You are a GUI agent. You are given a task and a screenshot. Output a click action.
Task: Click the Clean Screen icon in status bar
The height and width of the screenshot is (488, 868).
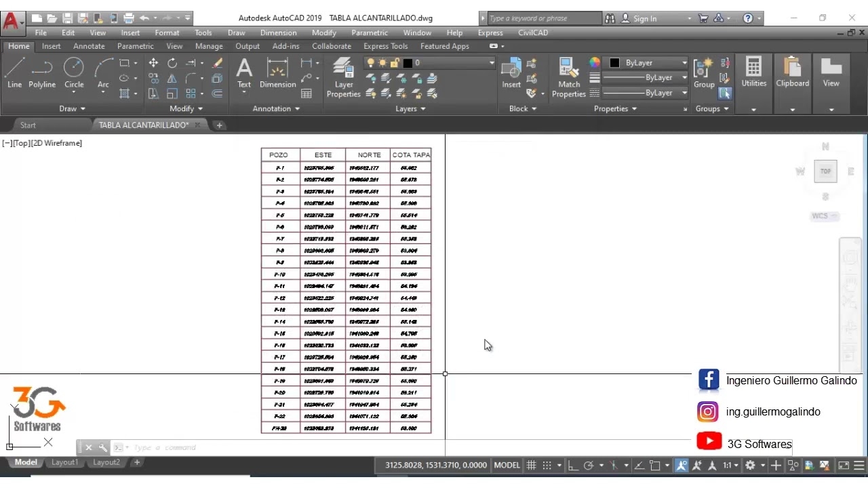click(x=844, y=465)
